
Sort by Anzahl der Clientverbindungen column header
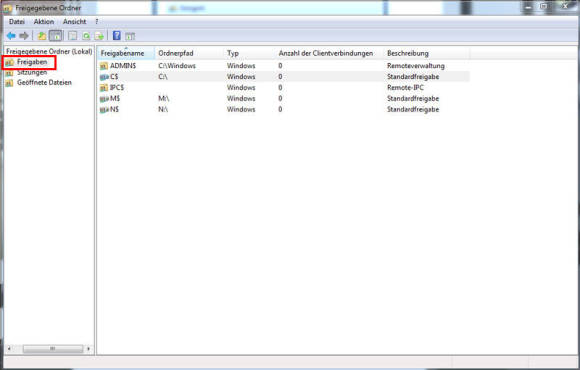329,53
